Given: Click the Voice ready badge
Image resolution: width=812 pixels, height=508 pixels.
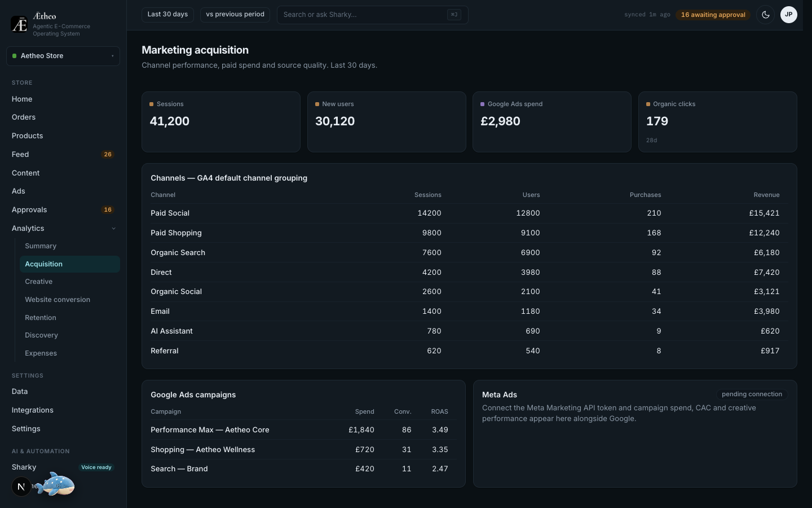Looking at the screenshot, I should [x=96, y=467].
